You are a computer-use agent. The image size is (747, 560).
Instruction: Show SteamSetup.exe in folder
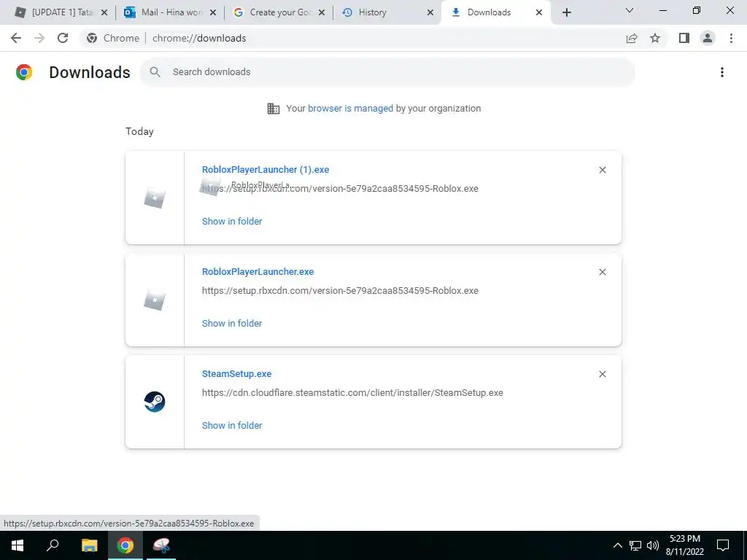(232, 425)
